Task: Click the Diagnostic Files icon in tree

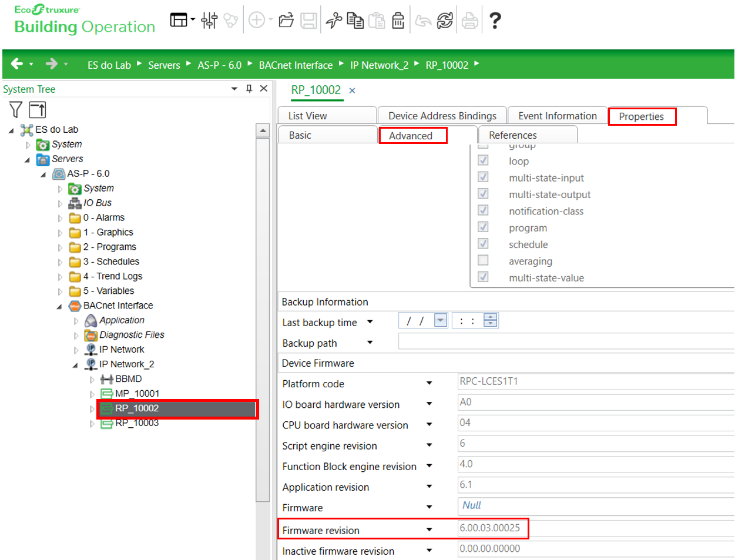Action: coord(90,335)
